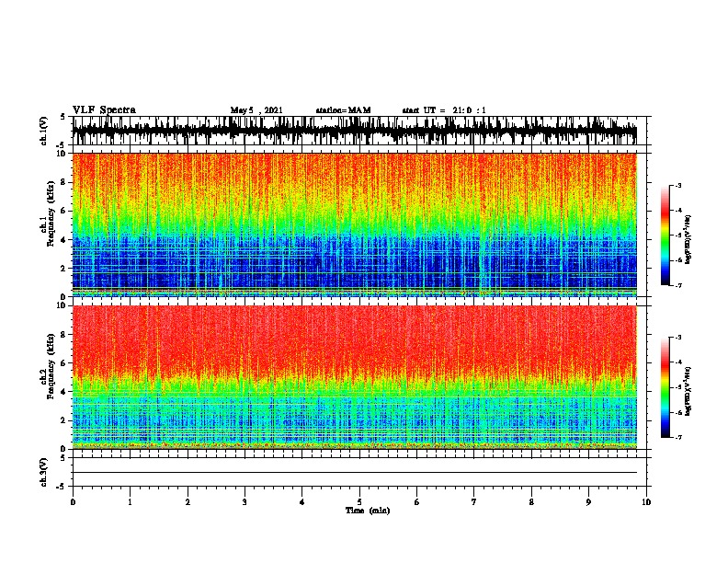
Task: Click the "8" minute tick on time axis
Action: pyautogui.click(x=531, y=502)
